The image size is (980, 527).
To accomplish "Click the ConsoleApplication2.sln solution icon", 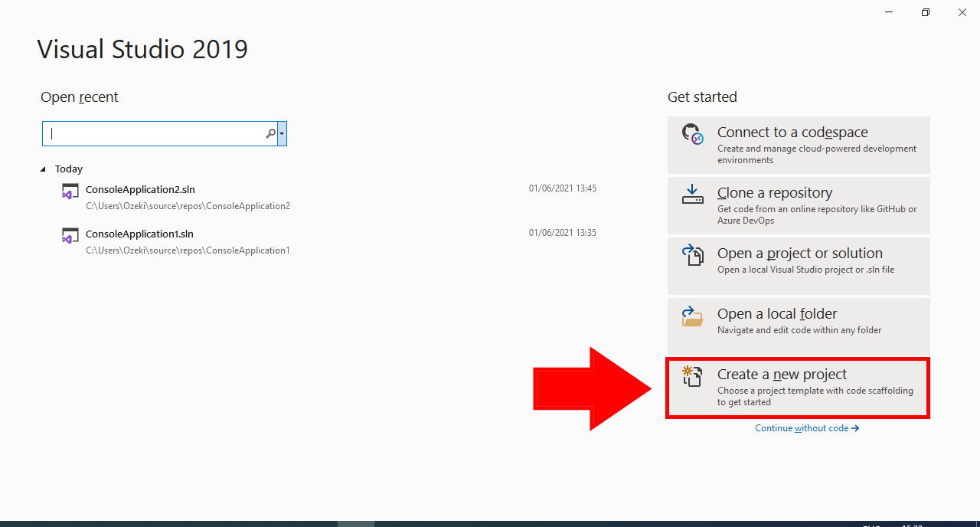I will click(70, 191).
